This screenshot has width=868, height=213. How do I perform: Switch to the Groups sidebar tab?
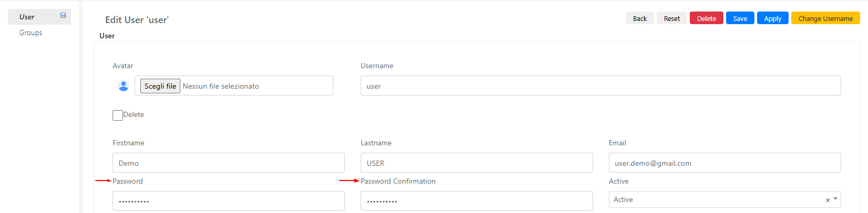coord(30,33)
